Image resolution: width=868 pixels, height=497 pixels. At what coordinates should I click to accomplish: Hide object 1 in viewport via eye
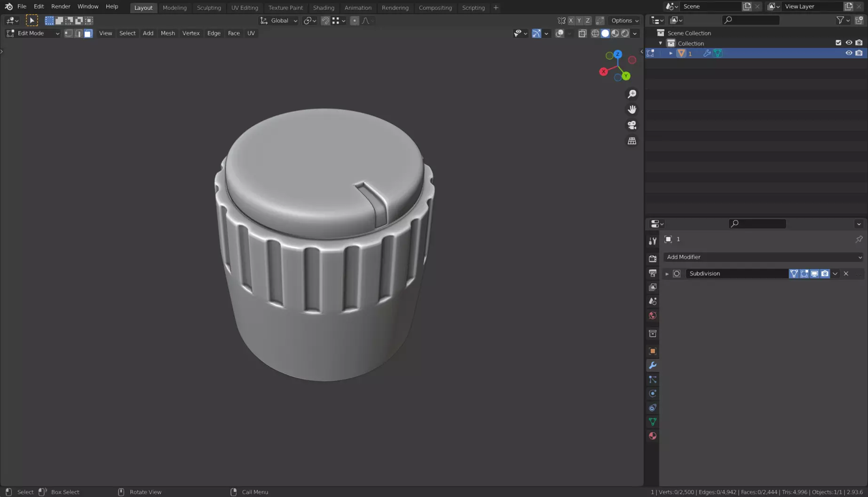click(849, 53)
